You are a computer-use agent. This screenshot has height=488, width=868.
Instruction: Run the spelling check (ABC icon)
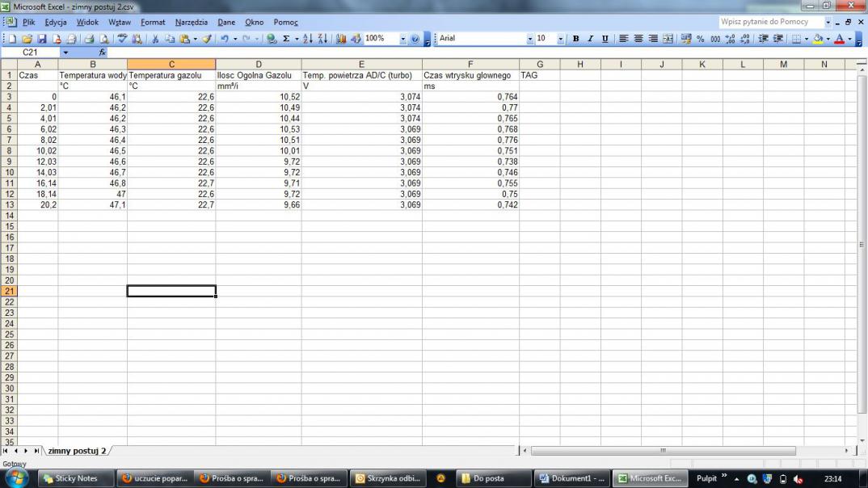tap(122, 39)
